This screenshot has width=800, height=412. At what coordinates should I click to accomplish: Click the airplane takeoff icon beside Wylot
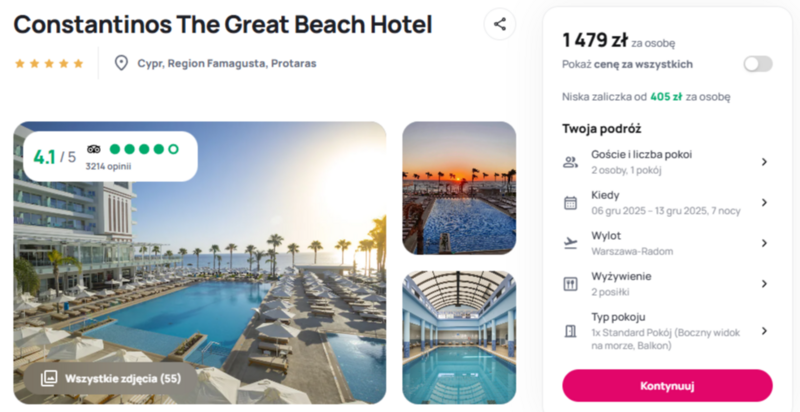tap(570, 243)
